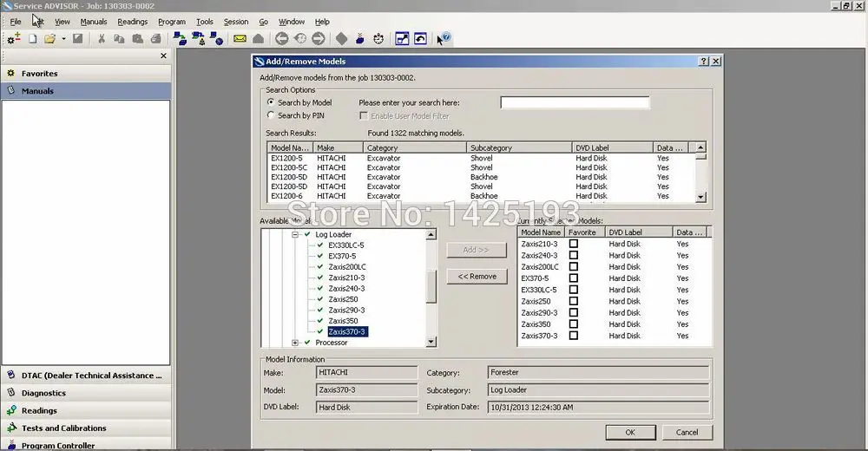Viewport: 868px width, 451px height.
Task: Click the yellow envelope mail icon
Action: coord(240,38)
